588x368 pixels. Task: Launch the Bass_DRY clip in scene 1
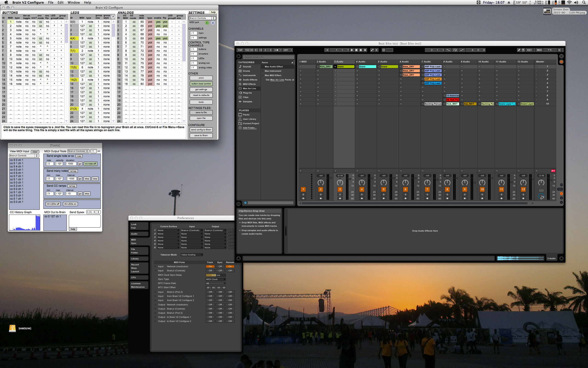(x=401, y=66)
